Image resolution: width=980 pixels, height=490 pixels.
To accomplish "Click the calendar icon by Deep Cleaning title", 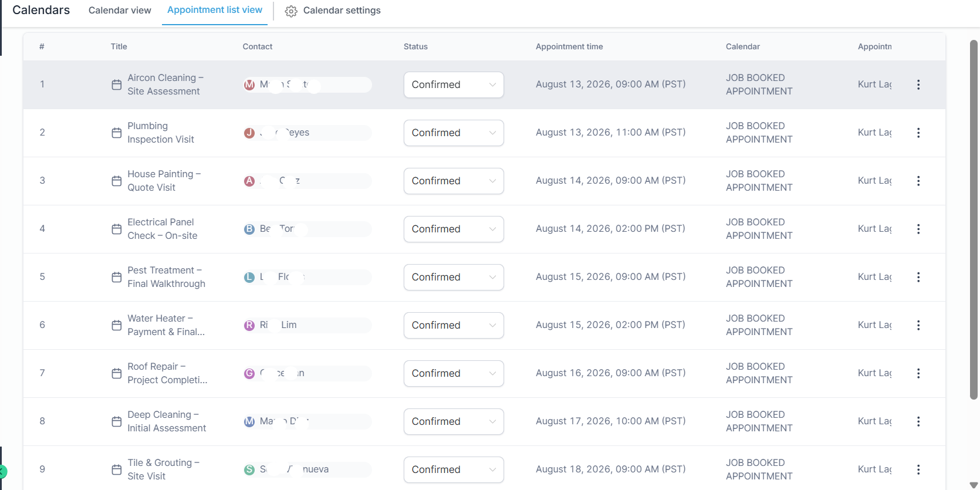I will [117, 422].
